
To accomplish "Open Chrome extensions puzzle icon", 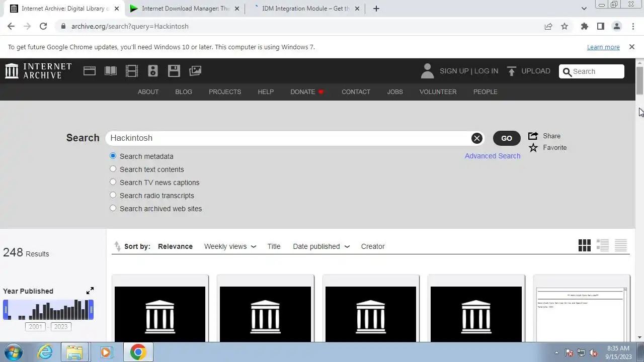I will click(x=585, y=26).
